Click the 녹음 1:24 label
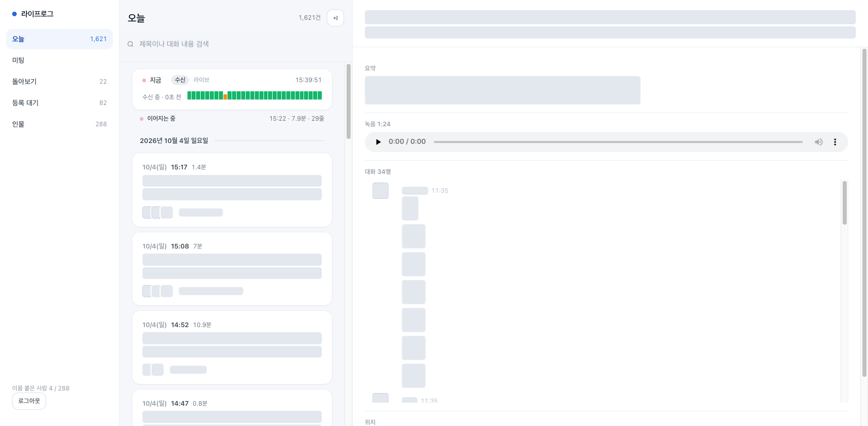 click(378, 124)
